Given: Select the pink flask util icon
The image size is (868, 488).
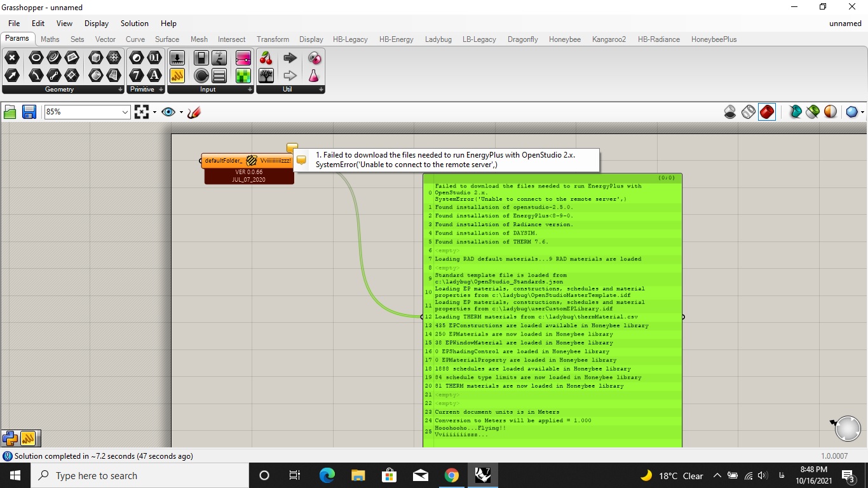Looking at the screenshot, I should point(314,76).
